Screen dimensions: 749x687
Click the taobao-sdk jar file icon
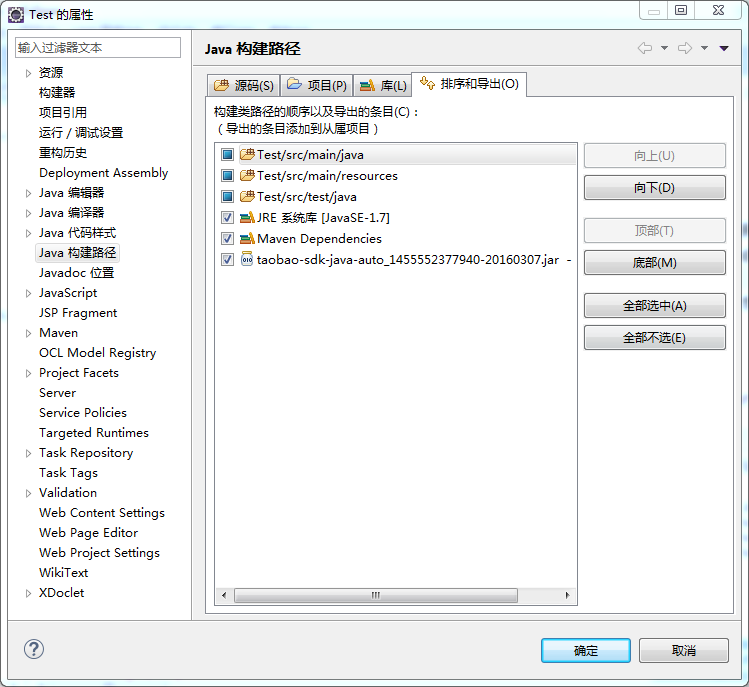point(247,259)
